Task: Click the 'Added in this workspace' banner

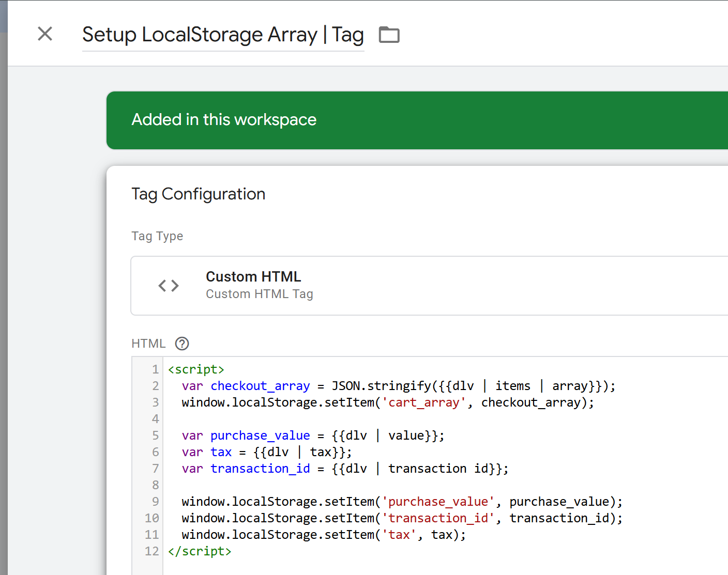Action: click(224, 120)
